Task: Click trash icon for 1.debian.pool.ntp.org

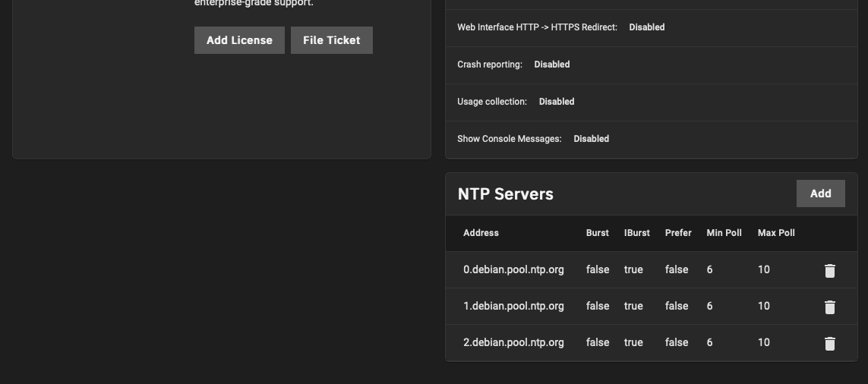Action: click(829, 307)
